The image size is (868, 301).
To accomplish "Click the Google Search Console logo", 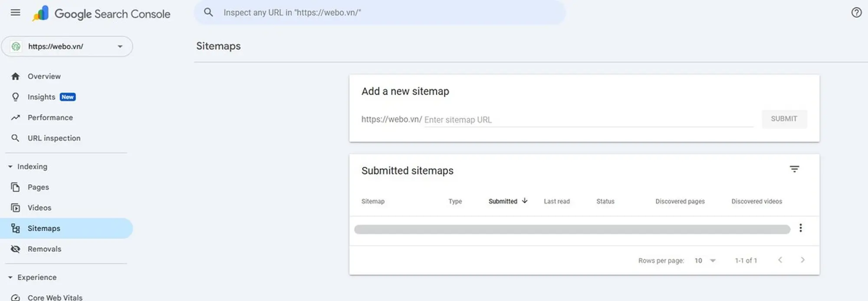I will [x=101, y=13].
